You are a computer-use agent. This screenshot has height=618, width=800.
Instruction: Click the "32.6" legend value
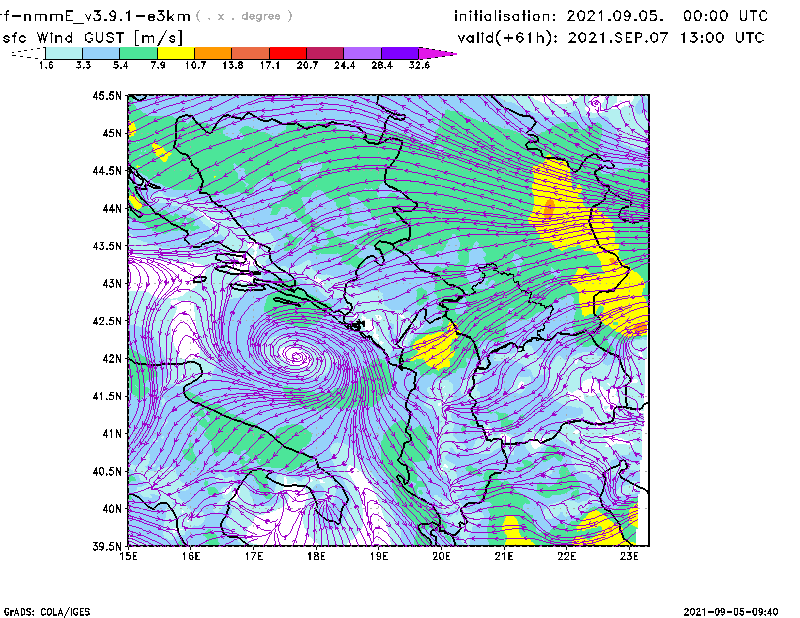coord(419,65)
